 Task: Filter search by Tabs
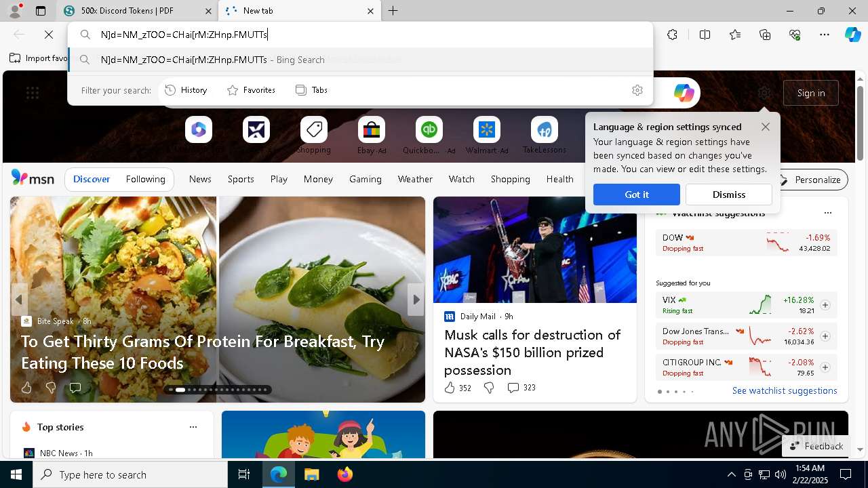311,90
